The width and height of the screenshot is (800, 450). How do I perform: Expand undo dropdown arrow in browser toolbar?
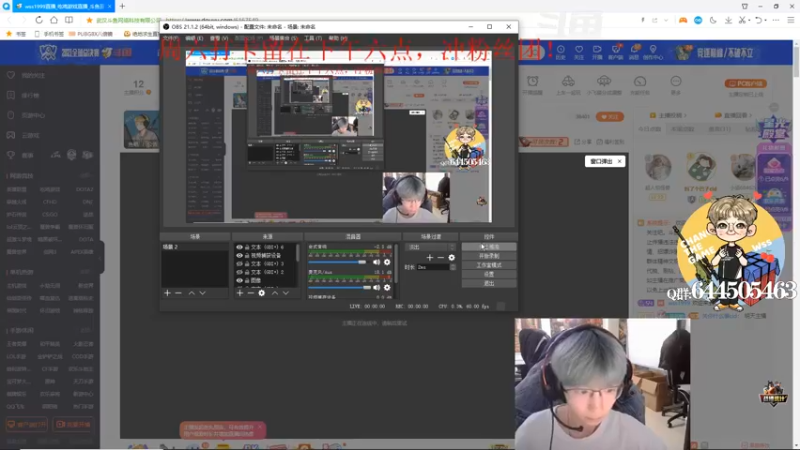coord(766,20)
